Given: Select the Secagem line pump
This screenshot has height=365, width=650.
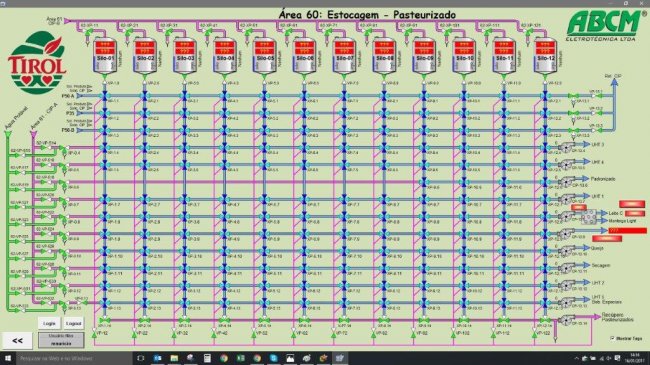Looking at the screenshot, I should tap(566, 268).
